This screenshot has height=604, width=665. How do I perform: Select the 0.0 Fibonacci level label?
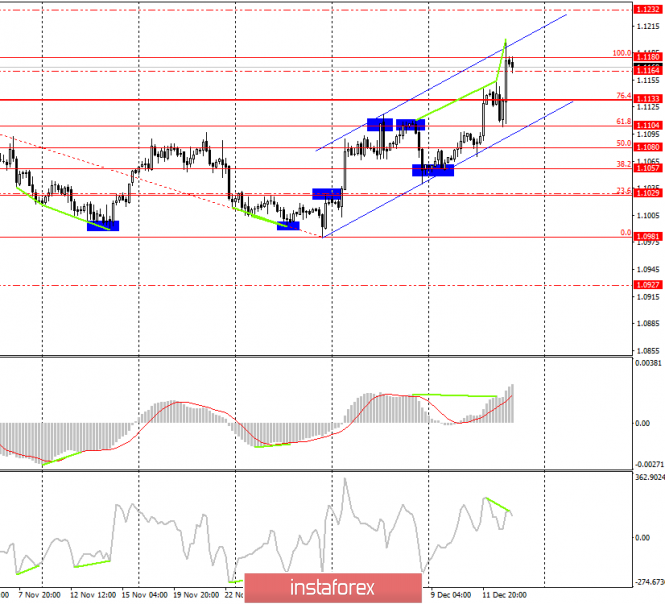(x=625, y=233)
